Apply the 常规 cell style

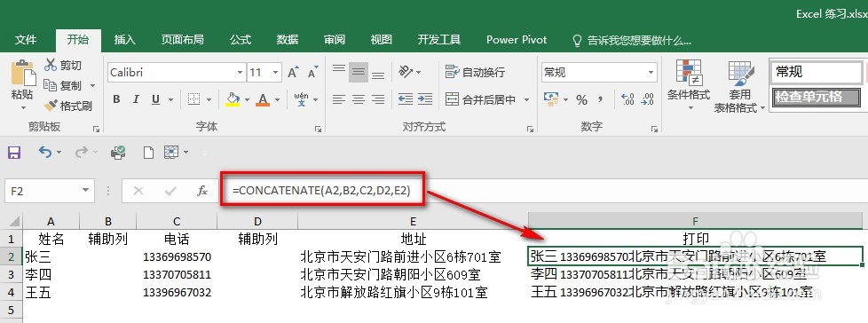pyautogui.click(x=816, y=72)
